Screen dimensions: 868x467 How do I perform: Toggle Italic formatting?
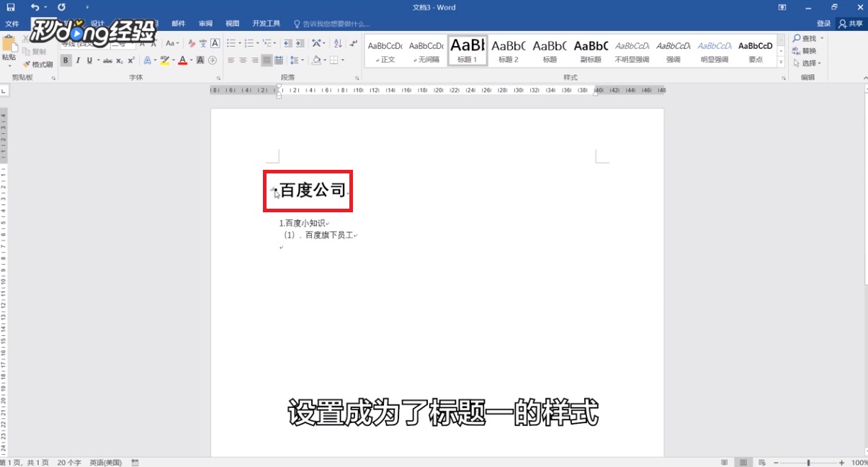78,60
